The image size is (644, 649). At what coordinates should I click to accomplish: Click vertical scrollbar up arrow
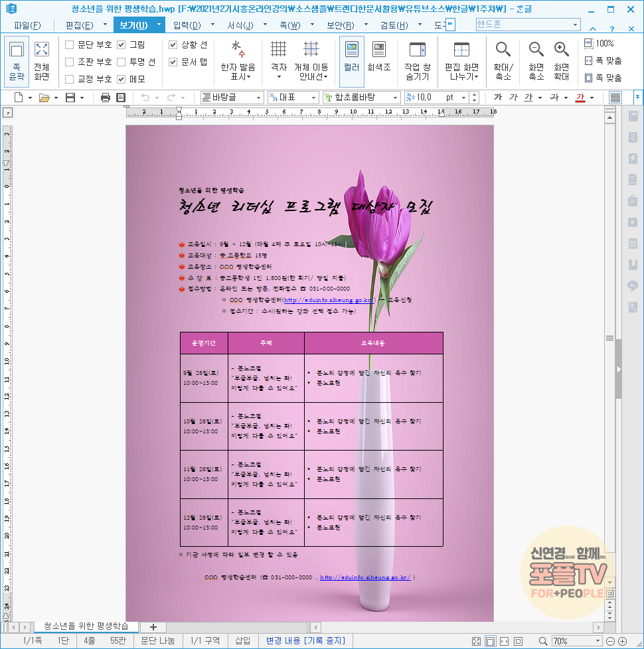click(609, 118)
